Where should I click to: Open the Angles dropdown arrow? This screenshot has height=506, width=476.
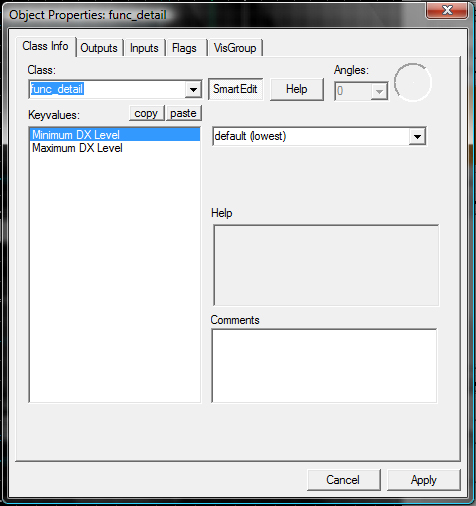click(379, 91)
